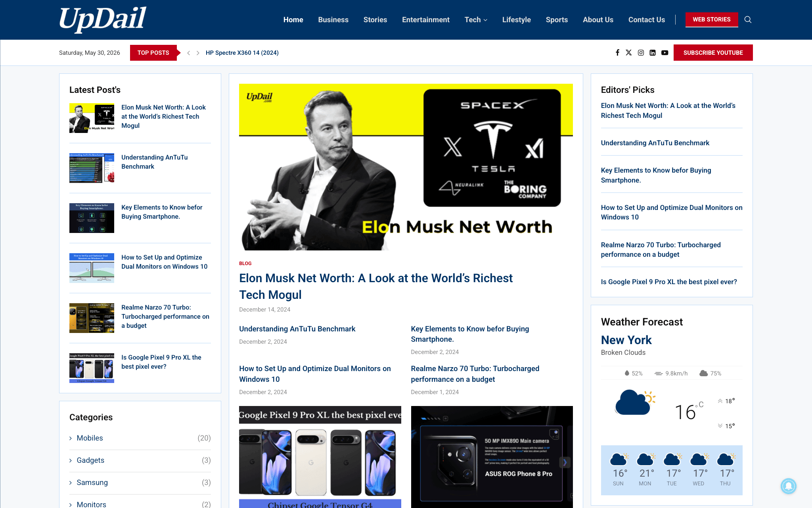Open Dual Monitors article in Latest Posts
The image size is (812, 508).
point(164,262)
